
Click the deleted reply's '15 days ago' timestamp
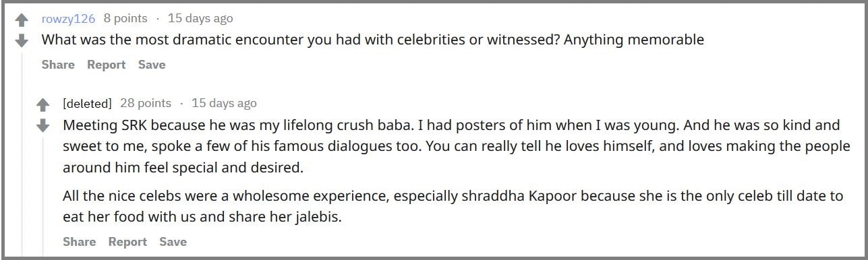224,103
